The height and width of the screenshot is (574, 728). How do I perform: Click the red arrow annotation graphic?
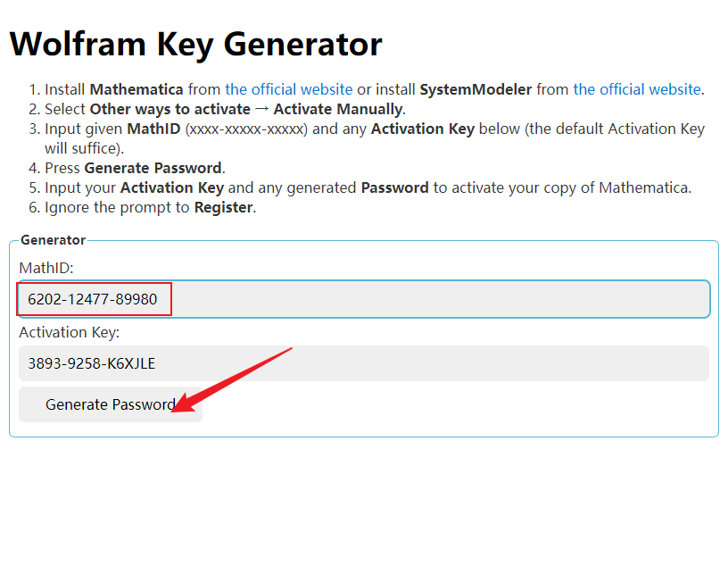click(231, 380)
